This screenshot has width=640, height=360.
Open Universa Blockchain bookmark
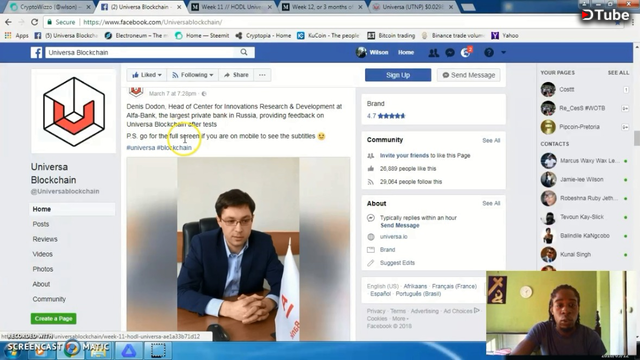(66, 36)
